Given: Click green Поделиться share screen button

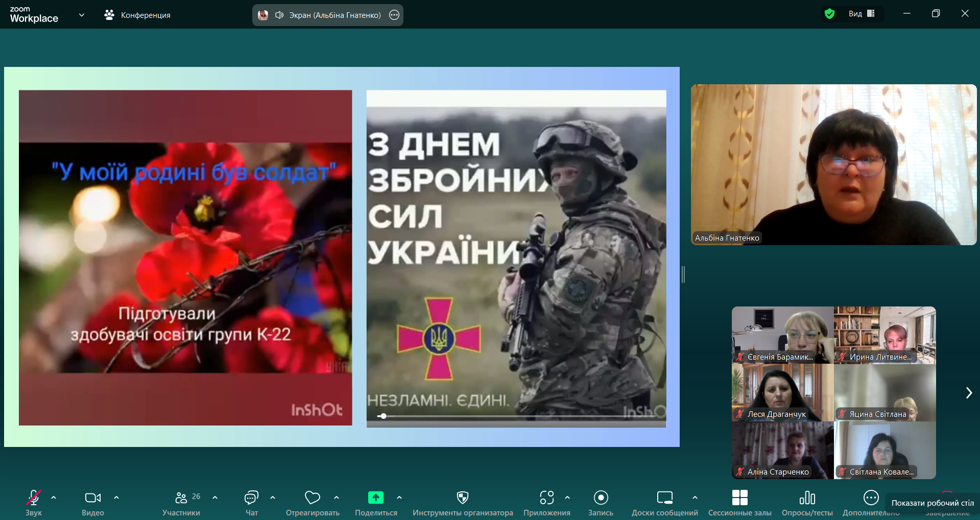Looking at the screenshot, I should 376,498.
